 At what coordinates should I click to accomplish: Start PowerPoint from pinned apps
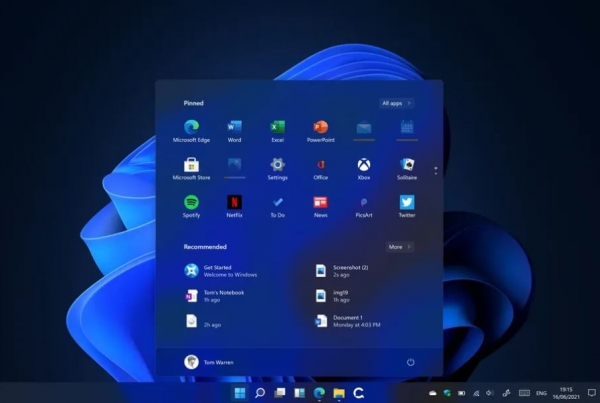(321, 131)
